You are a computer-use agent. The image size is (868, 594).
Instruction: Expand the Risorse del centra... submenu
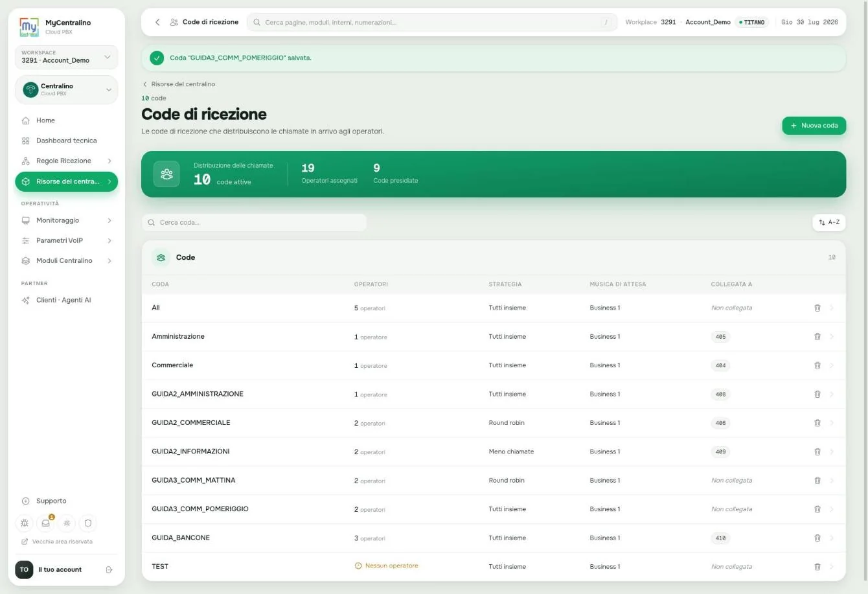pyautogui.click(x=109, y=181)
